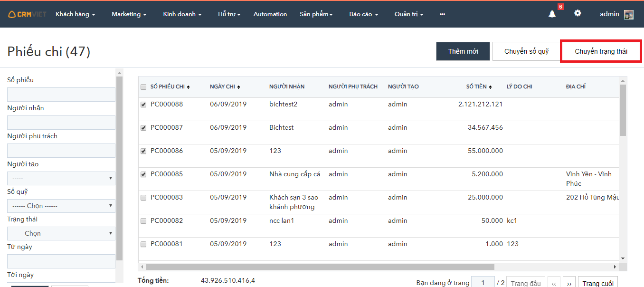Click the Người nhận input field
Screen dimensions: 644x287
61,123
